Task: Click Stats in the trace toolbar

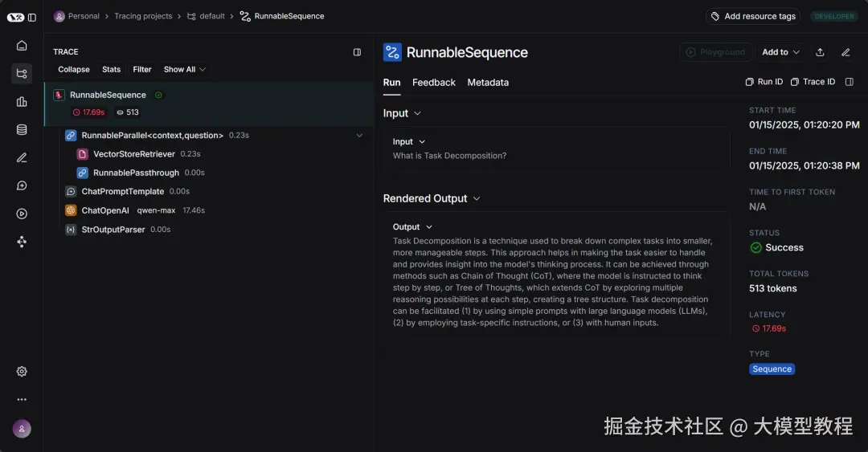Action: (111, 69)
